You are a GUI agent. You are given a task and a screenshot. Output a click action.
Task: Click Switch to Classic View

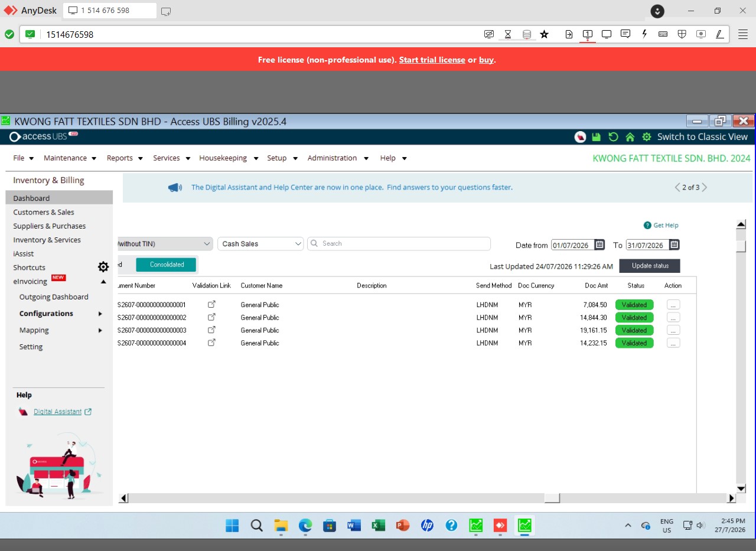[702, 137]
